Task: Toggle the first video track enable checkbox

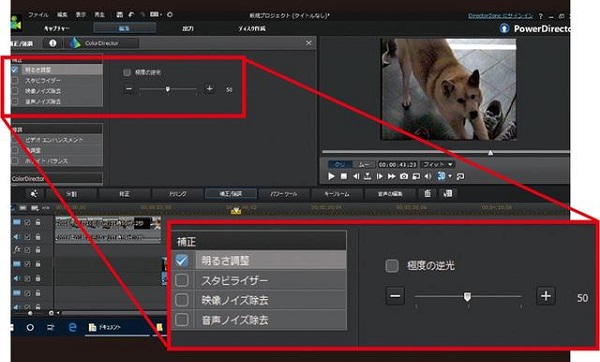Action: tap(27, 222)
